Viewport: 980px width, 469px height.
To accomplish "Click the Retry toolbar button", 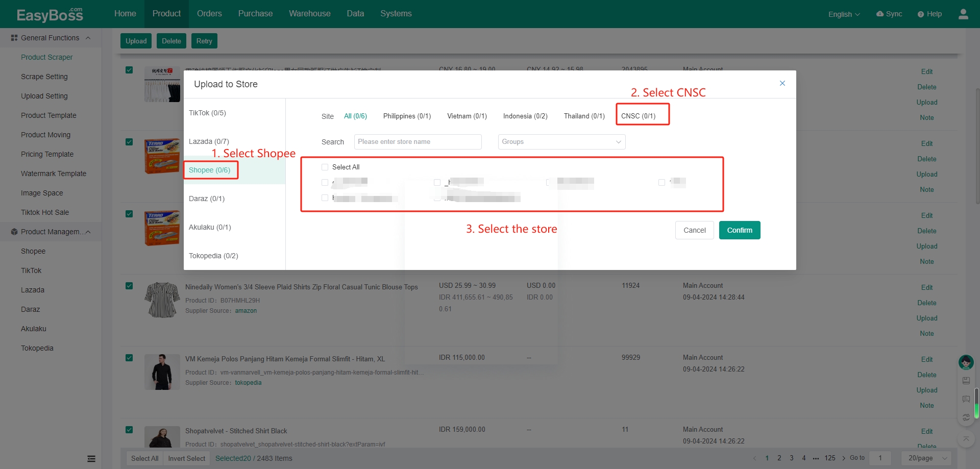I will (x=204, y=41).
